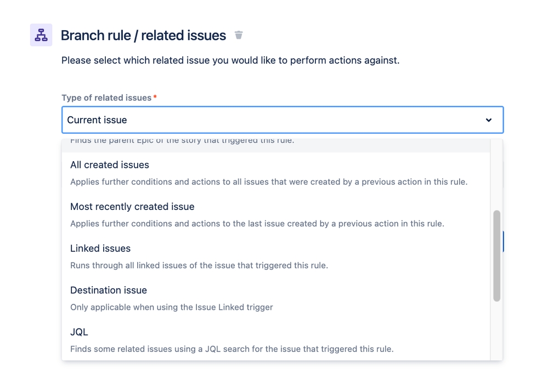Click the 'Type of related issues' label
This screenshot has height=392, width=548.
(x=106, y=98)
